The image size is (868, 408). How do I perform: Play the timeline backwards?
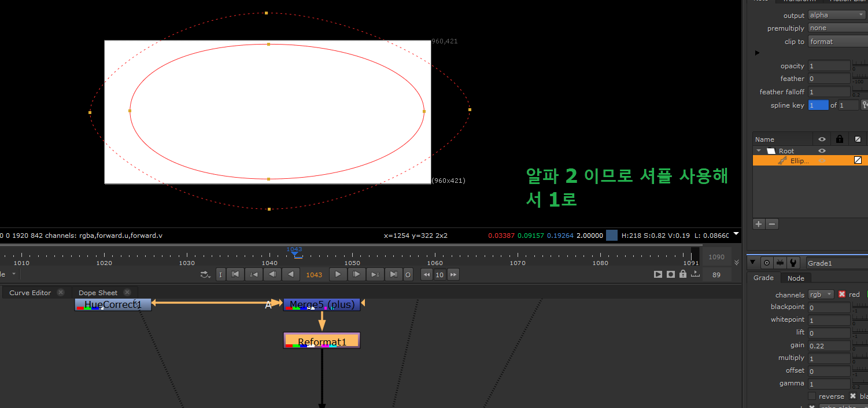(x=290, y=274)
